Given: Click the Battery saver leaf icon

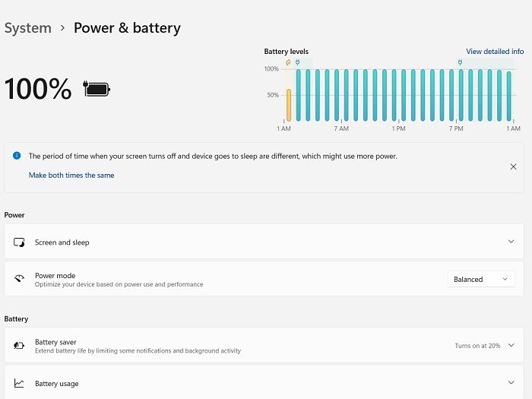Looking at the screenshot, I should point(19,345).
